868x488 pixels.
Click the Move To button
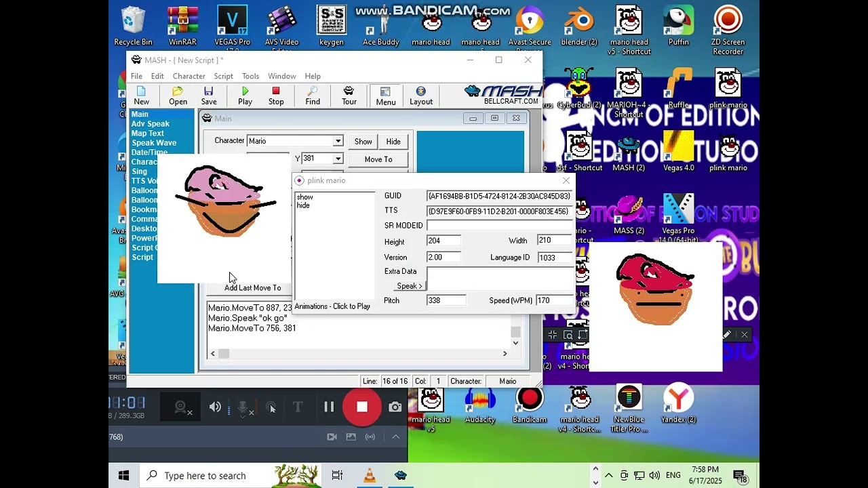[378, 159]
